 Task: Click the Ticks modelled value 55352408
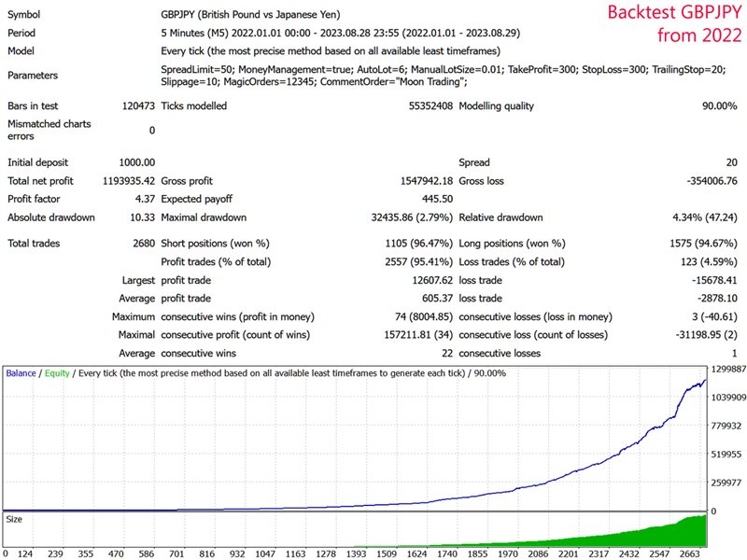click(430, 105)
